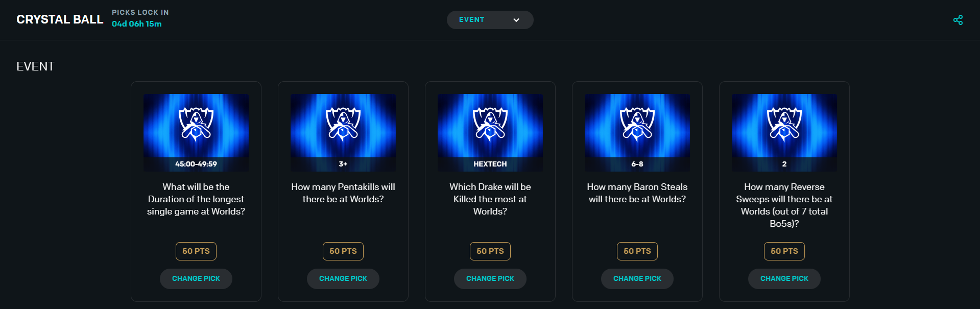Change pick for most-killed Drake question
The height and width of the screenshot is (309, 980).
coord(490,278)
